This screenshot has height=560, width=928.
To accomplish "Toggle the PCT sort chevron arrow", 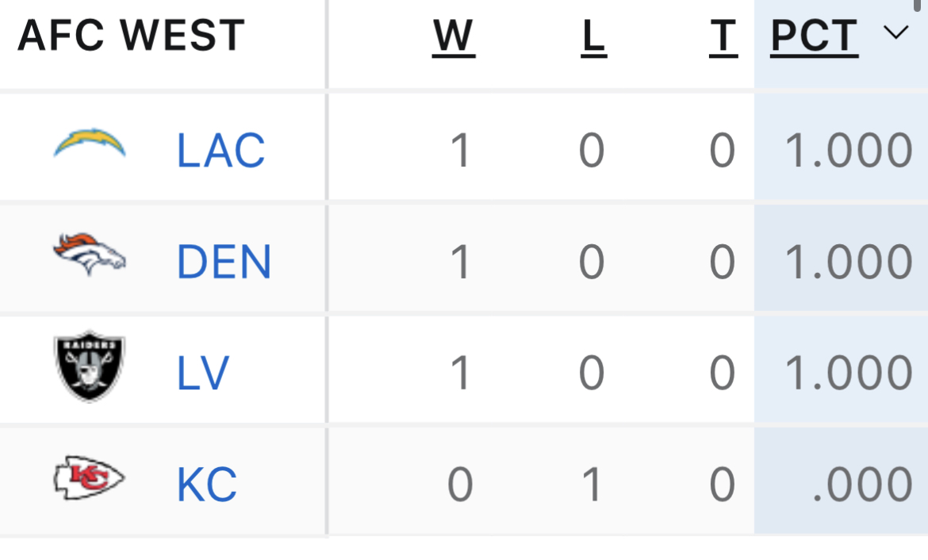I will tap(896, 32).
